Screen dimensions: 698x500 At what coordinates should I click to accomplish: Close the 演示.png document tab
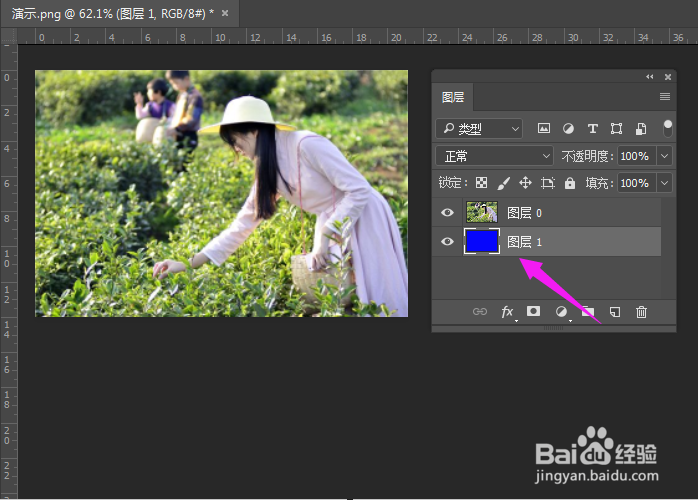pos(225,13)
